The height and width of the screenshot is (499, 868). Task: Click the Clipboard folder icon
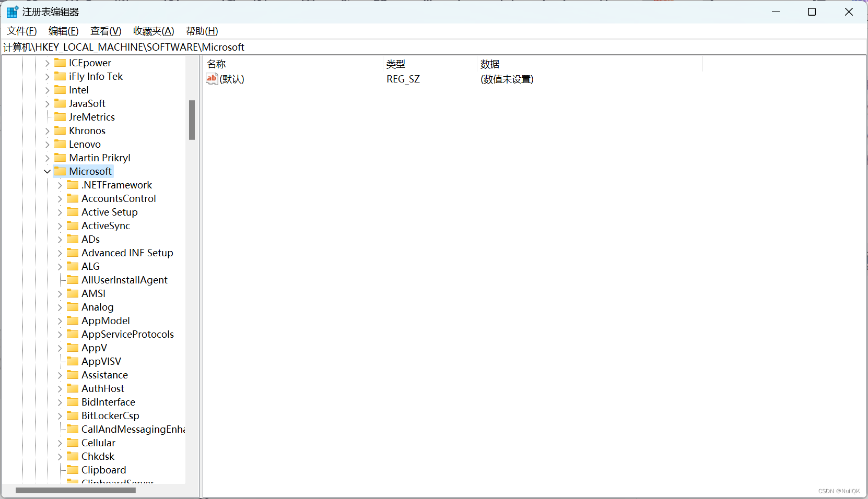[73, 470]
